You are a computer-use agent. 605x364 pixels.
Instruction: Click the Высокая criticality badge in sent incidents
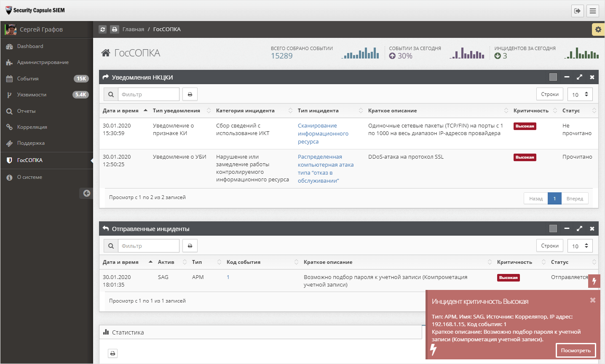click(x=508, y=278)
